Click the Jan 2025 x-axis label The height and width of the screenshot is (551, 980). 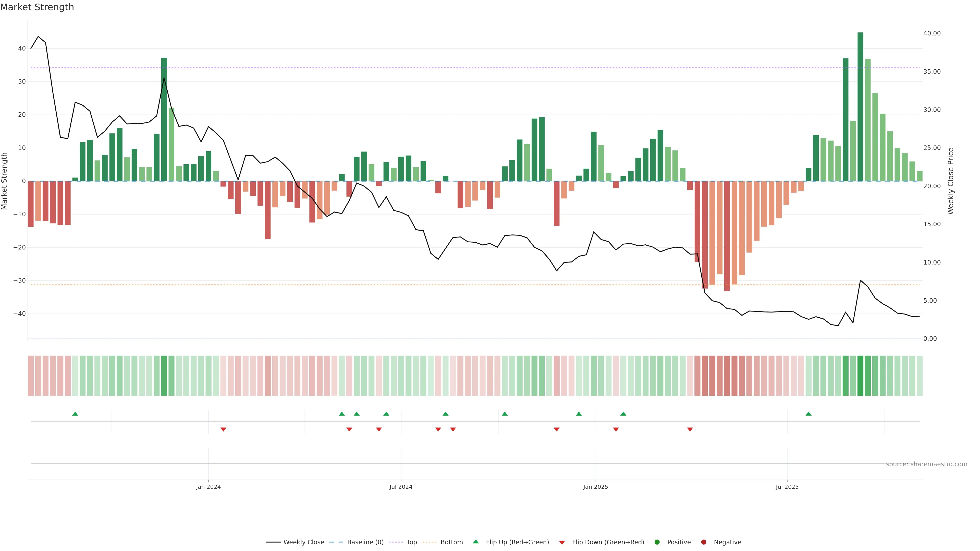tap(595, 487)
